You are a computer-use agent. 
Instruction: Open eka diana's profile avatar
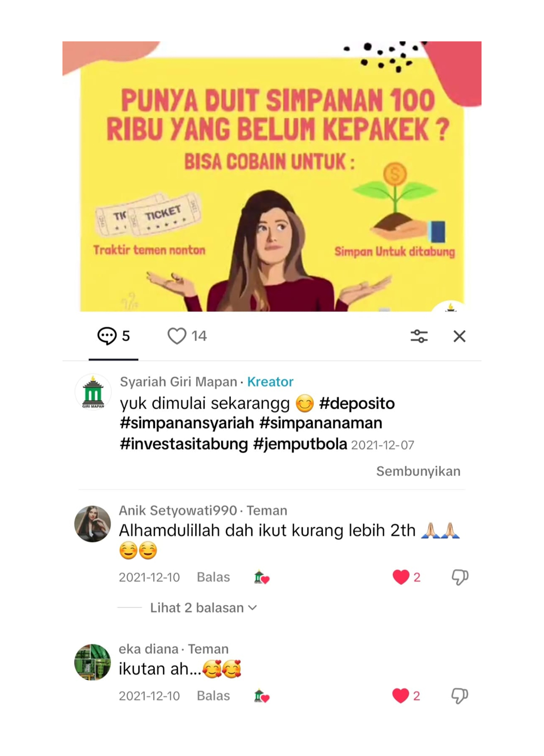(93, 662)
